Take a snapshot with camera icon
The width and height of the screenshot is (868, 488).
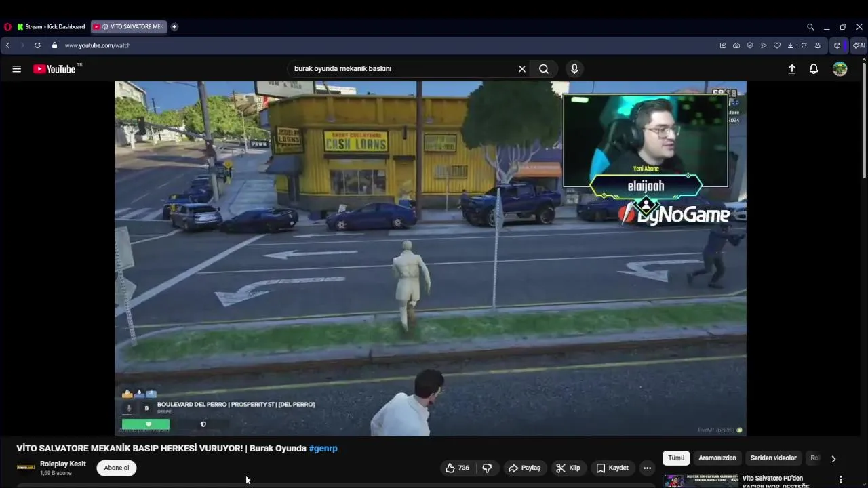click(x=736, y=45)
